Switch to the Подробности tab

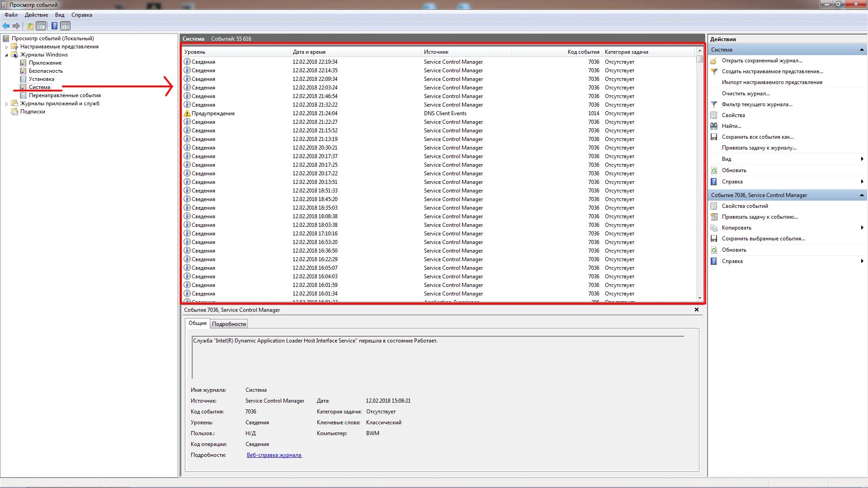coord(229,324)
